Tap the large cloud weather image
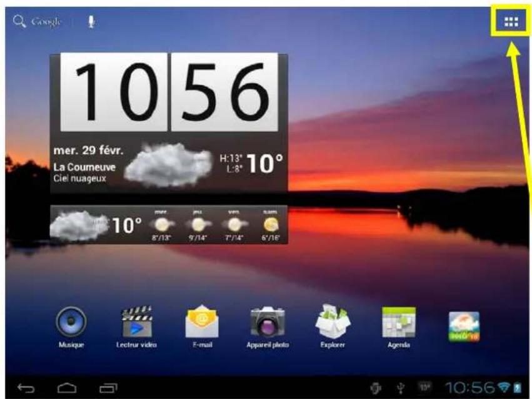 (168, 165)
